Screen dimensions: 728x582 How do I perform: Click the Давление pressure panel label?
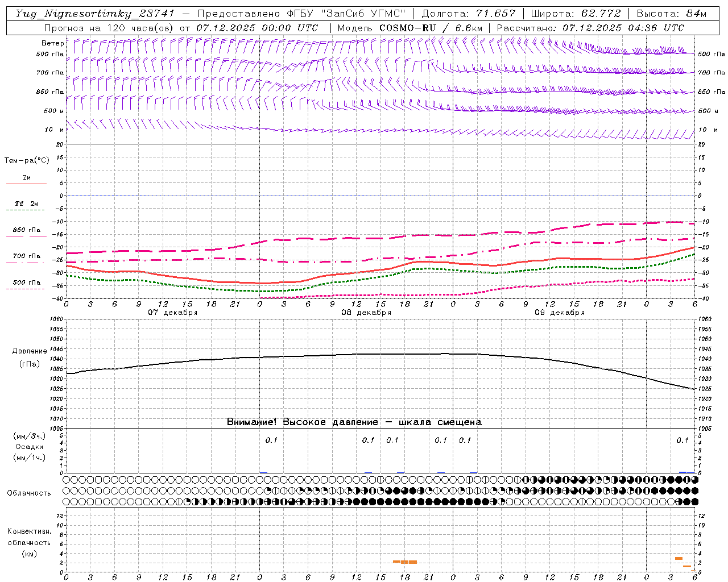[x=30, y=351]
